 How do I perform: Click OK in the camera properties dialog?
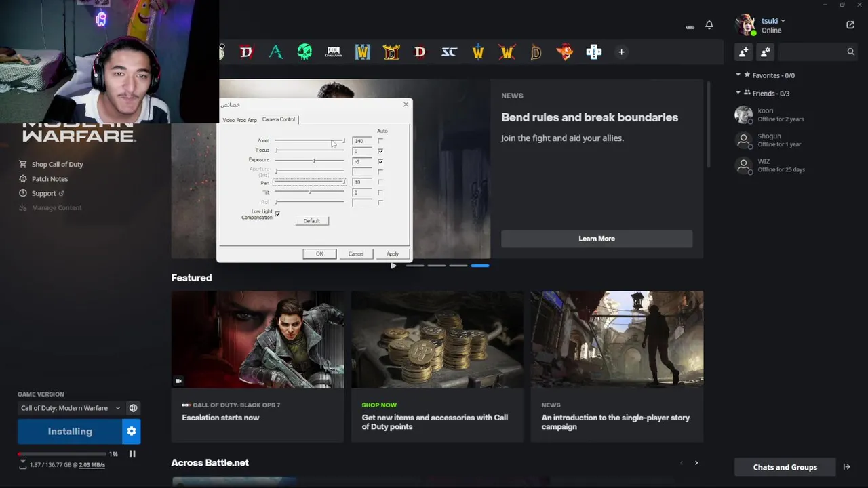(x=319, y=253)
